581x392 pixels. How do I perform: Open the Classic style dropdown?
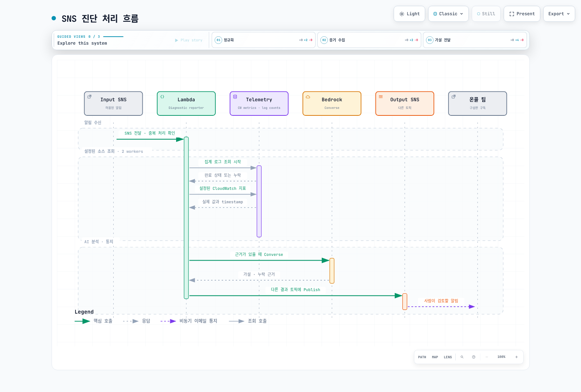[448, 14]
